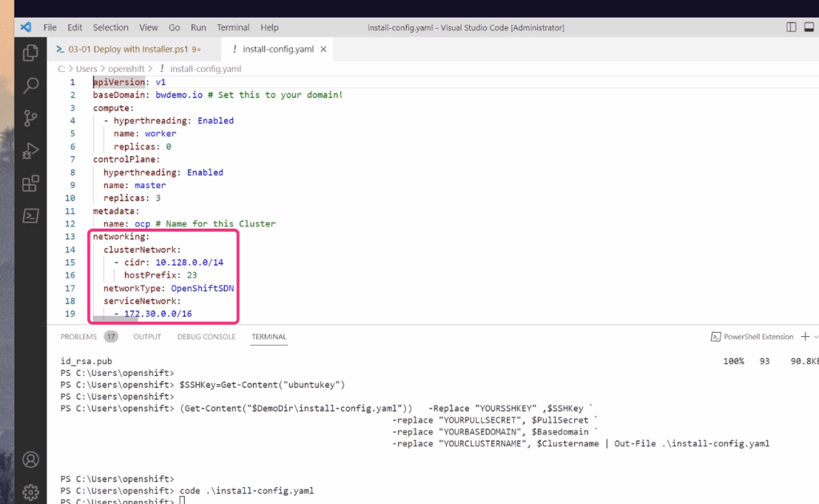
Task: Click the PowerShell Extension terminal label
Action: [758, 337]
